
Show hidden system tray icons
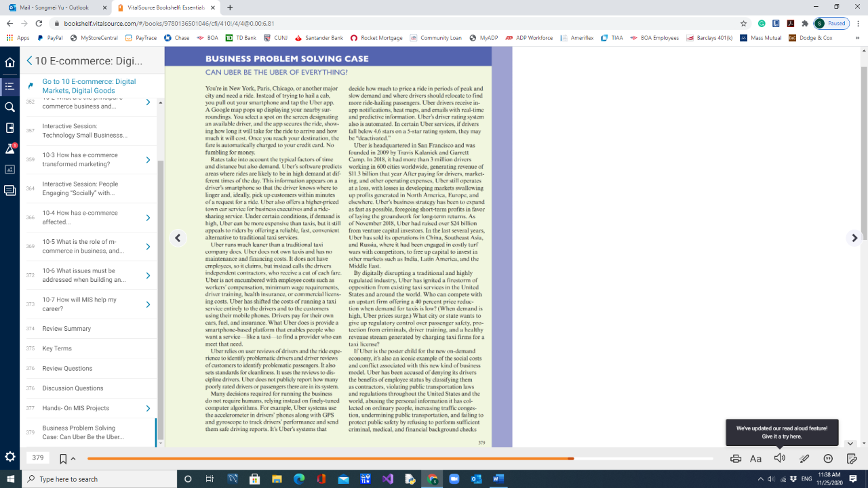click(x=761, y=479)
